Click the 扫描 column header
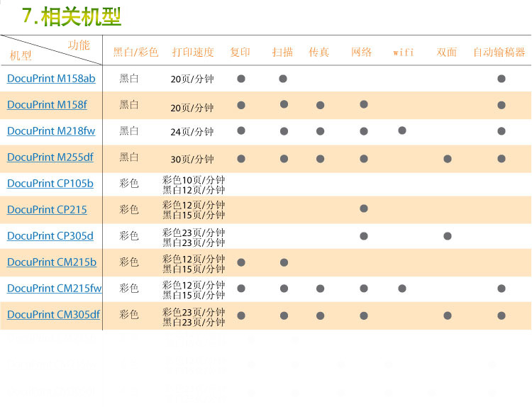The image size is (532, 407). [x=282, y=52]
